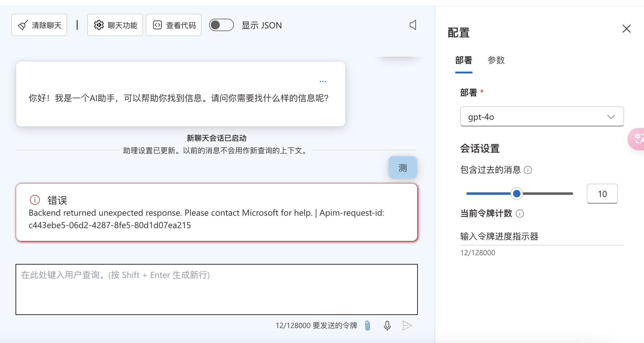
Task: Switch to the 部署 tab
Action: (x=464, y=60)
